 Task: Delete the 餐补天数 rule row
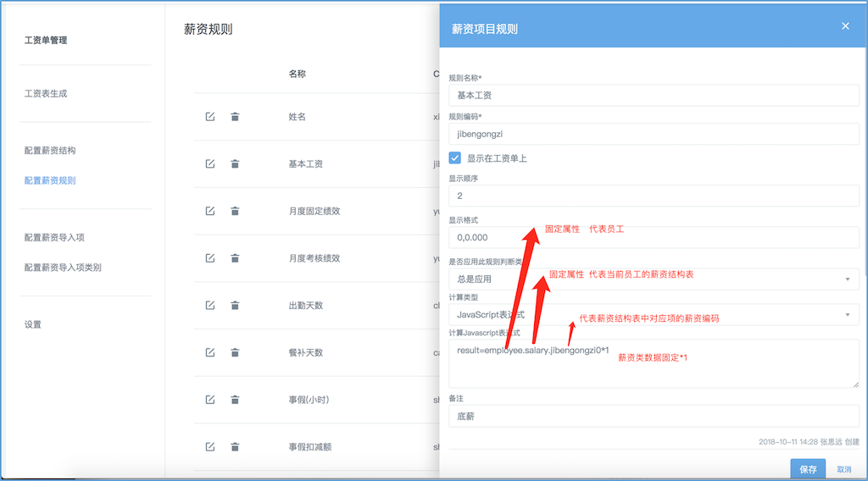click(235, 352)
